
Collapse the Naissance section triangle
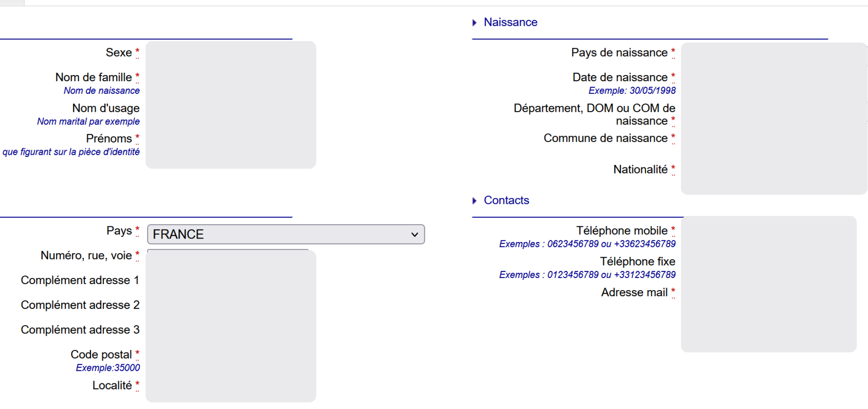tap(474, 23)
